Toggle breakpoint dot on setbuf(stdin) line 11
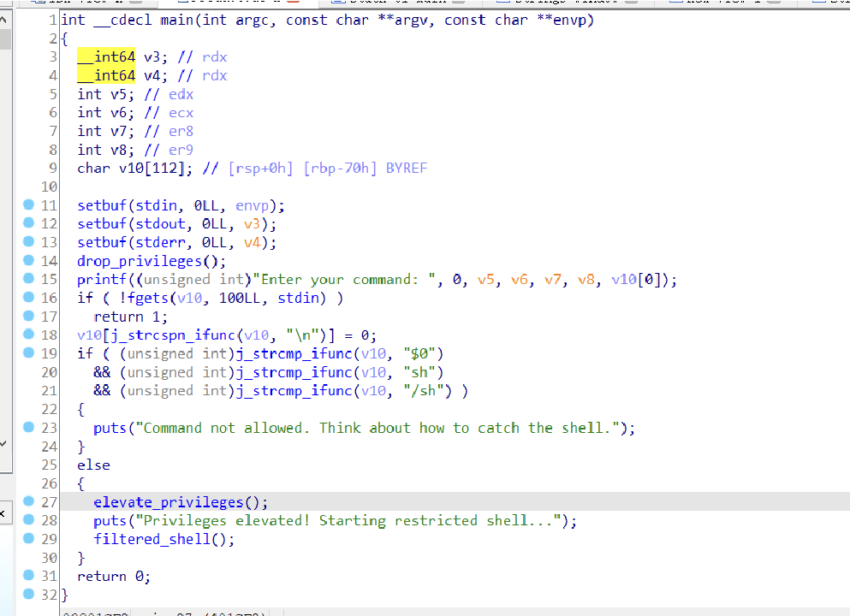Viewport: 856px width, 616px height. (x=28, y=205)
